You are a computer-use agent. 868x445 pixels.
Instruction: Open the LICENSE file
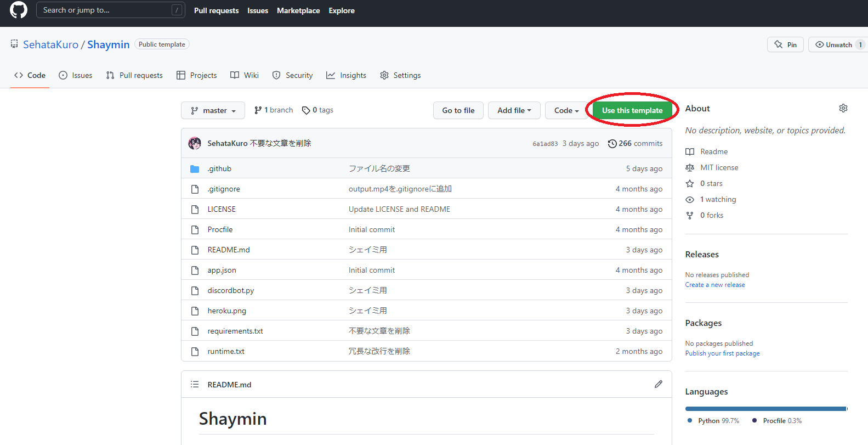(x=222, y=209)
